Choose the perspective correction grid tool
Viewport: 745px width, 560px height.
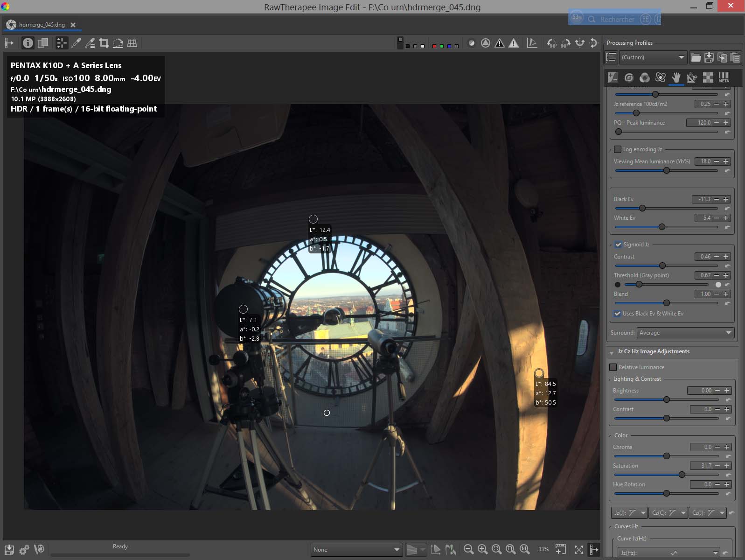click(x=132, y=43)
